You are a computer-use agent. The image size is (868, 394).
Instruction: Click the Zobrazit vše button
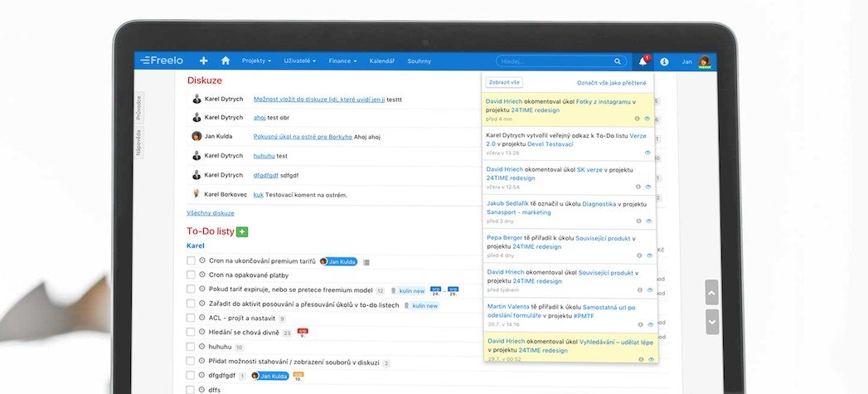point(504,82)
